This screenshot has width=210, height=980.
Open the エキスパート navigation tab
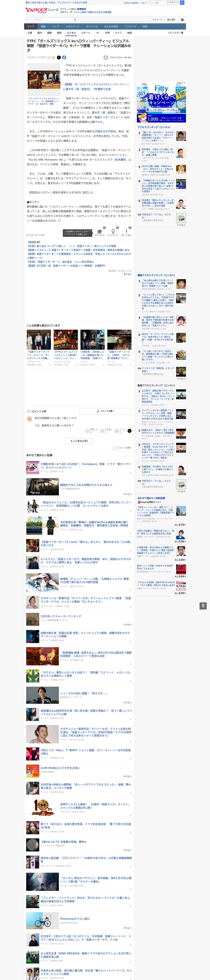tap(72, 27)
